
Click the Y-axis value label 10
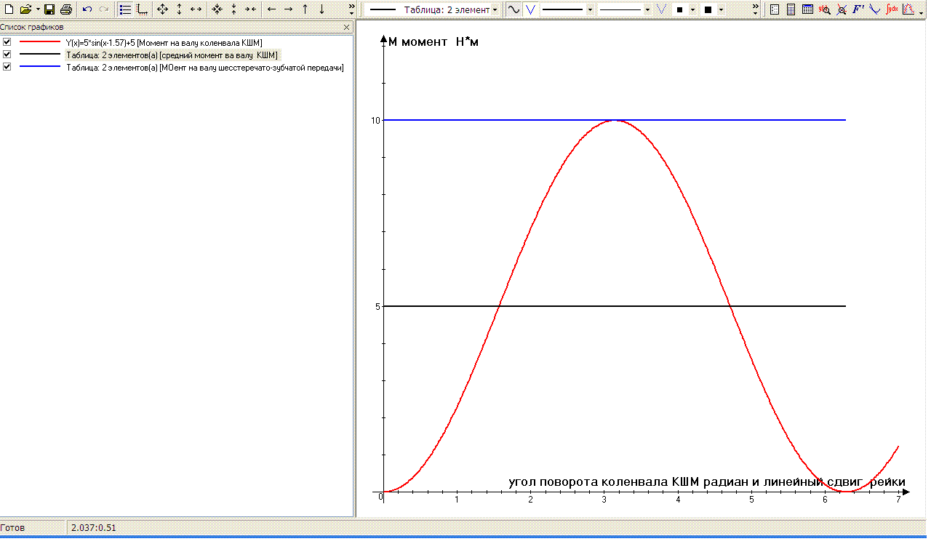coord(375,120)
